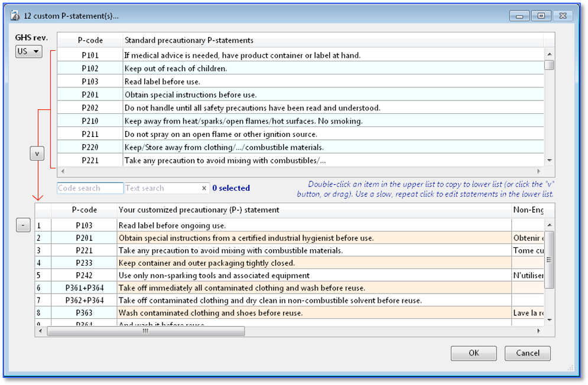The image size is (588, 385).
Task: Select the P202 code cell
Action: pos(90,108)
